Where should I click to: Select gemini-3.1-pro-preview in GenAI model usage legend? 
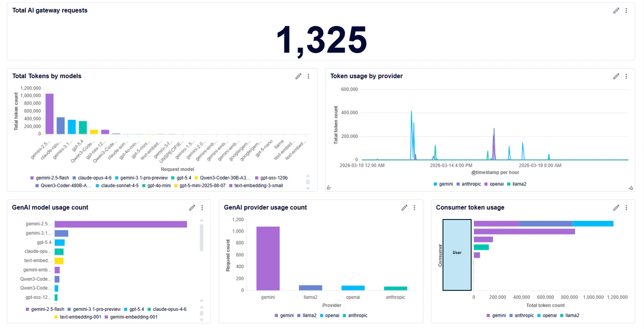[x=94, y=309]
